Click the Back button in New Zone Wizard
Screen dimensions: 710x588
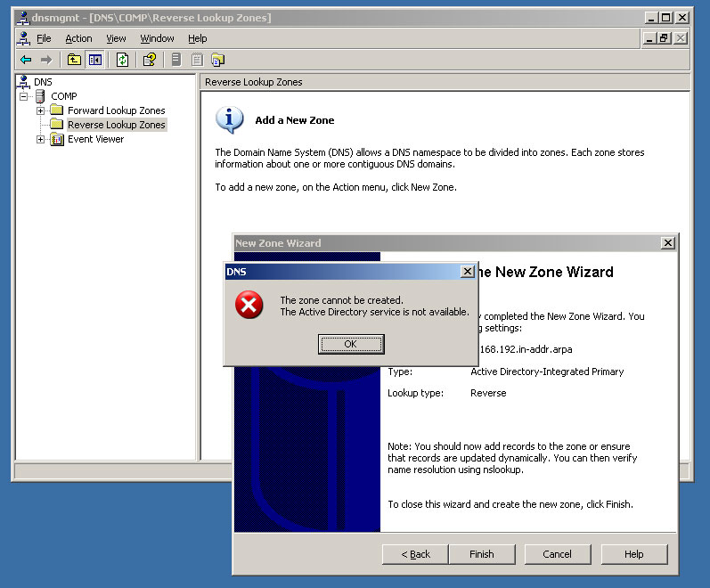tap(415, 554)
